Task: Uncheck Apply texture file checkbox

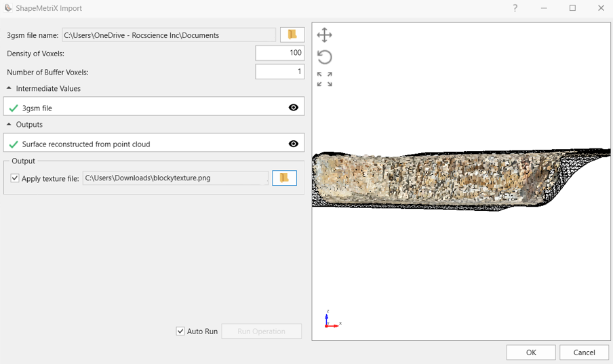Action: coord(15,178)
